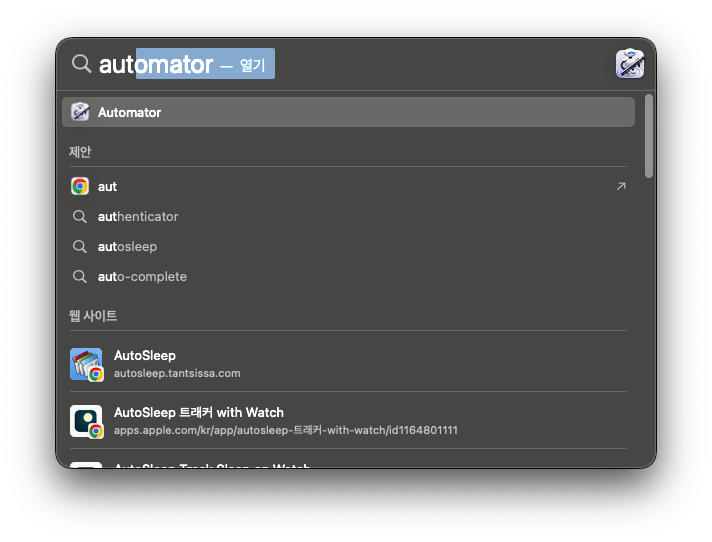Open the Automator top hit row
Screen dimensions: 712x542
pos(348,112)
